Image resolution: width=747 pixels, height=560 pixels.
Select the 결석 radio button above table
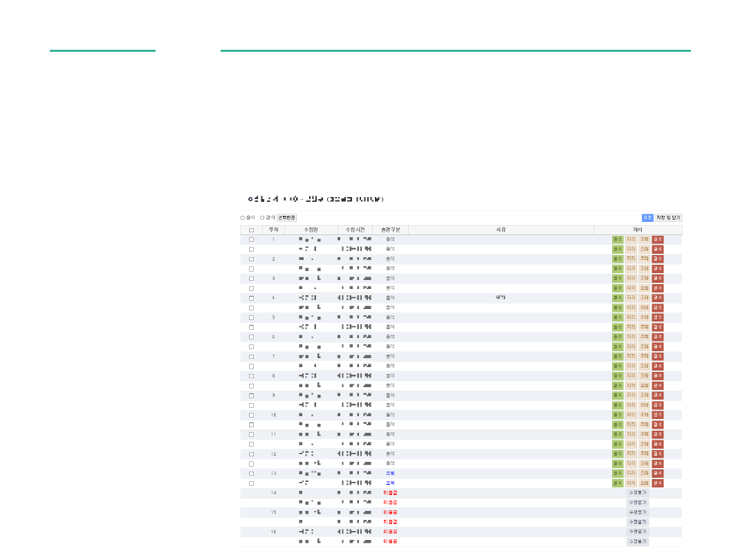click(262, 218)
